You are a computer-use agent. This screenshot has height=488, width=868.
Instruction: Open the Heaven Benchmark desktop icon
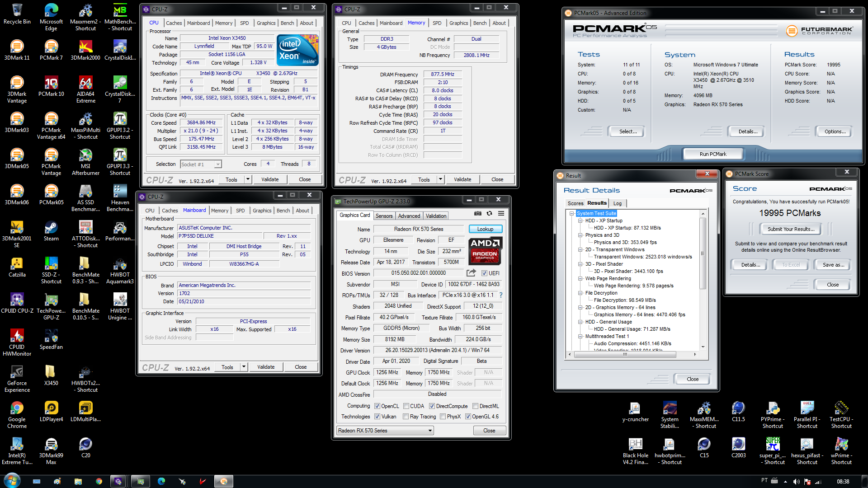120,198
